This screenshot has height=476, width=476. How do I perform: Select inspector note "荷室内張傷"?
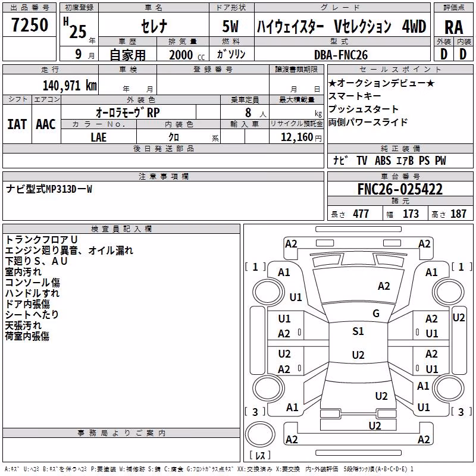(x=27, y=336)
